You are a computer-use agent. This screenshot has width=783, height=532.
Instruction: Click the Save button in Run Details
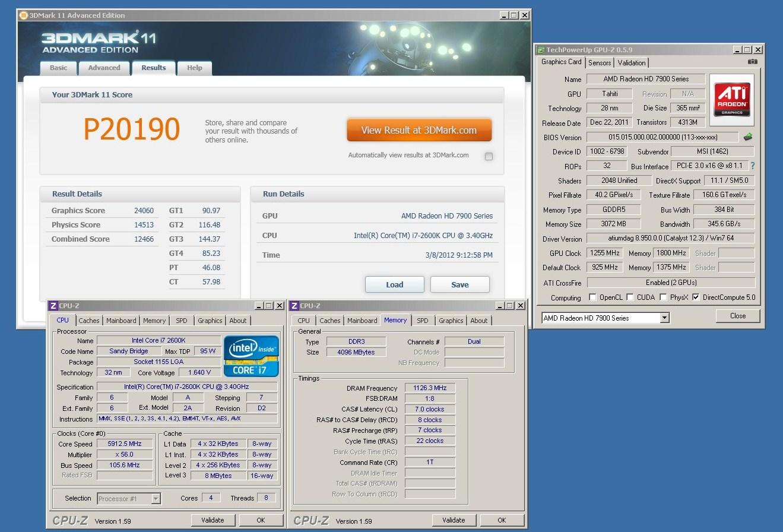(460, 284)
